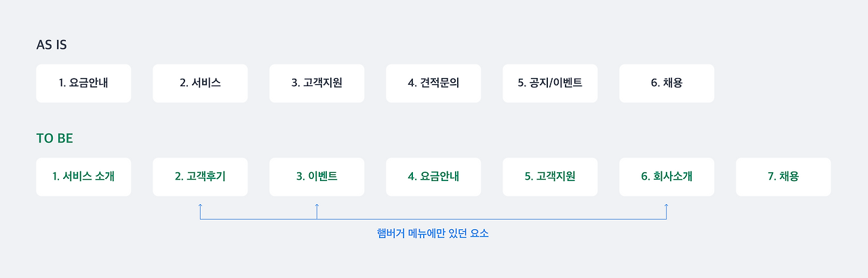868x278 pixels.
Task: Open the '4. 견적문의' menu box
Action: click(433, 83)
